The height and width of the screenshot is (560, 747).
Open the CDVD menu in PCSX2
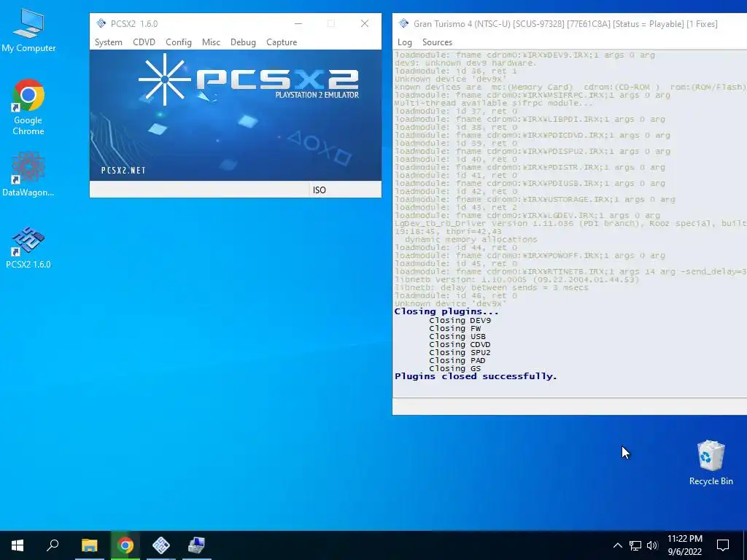point(144,42)
